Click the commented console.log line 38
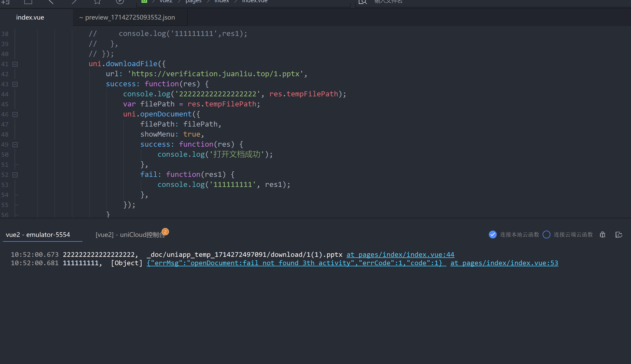The height and width of the screenshot is (364, 631). [168, 34]
